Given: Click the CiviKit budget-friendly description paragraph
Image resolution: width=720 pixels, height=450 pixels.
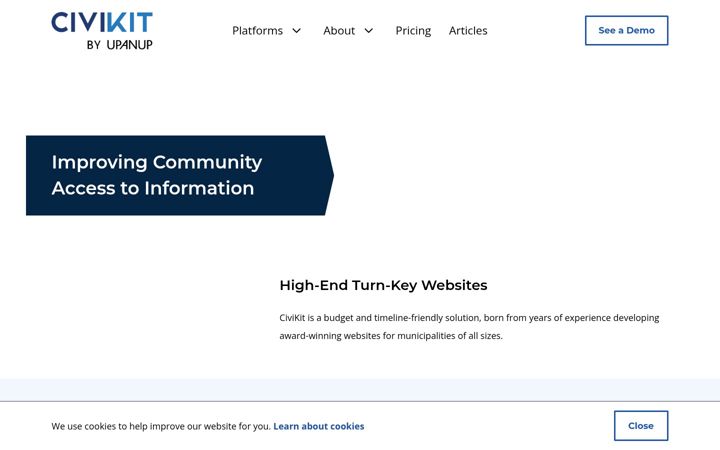Looking at the screenshot, I should [469, 326].
